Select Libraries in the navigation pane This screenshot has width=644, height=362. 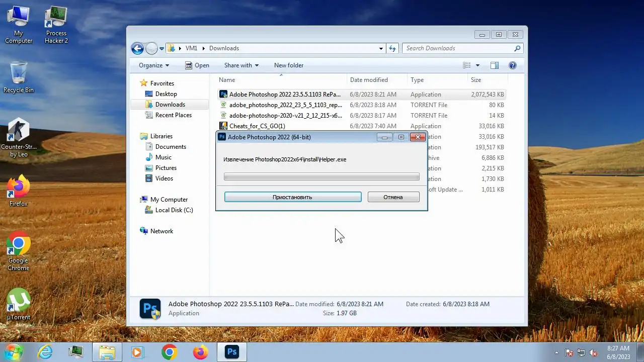point(161,136)
